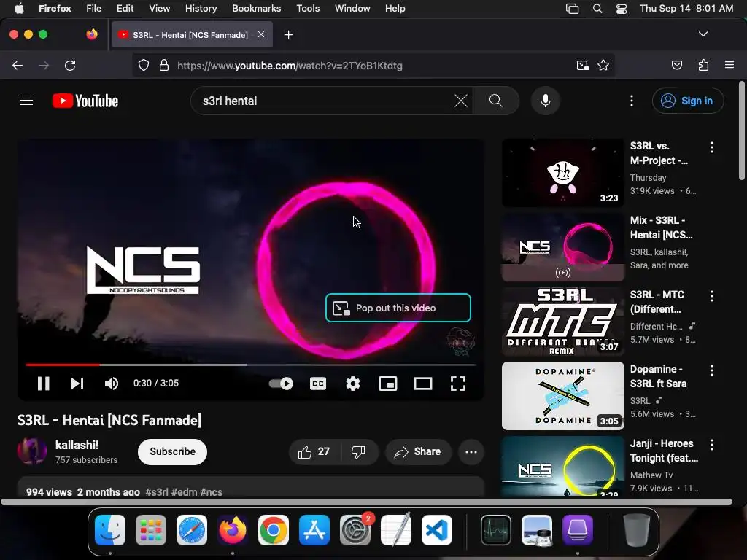Open Picture-in-Picture from address bar
The height and width of the screenshot is (560, 747).
(582, 65)
